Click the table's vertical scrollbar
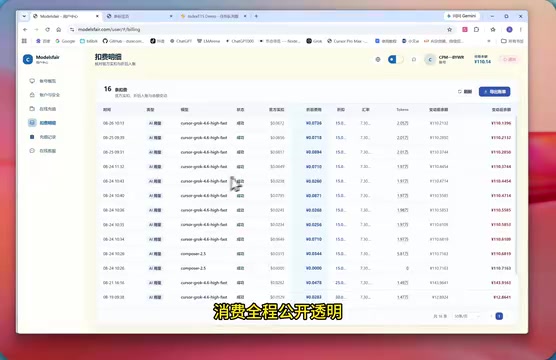 tap(516, 194)
